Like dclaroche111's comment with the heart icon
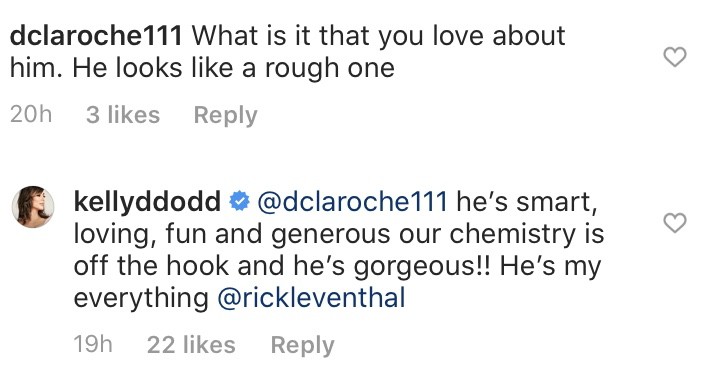This screenshot has height=382, width=709. [x=675, y=57]
